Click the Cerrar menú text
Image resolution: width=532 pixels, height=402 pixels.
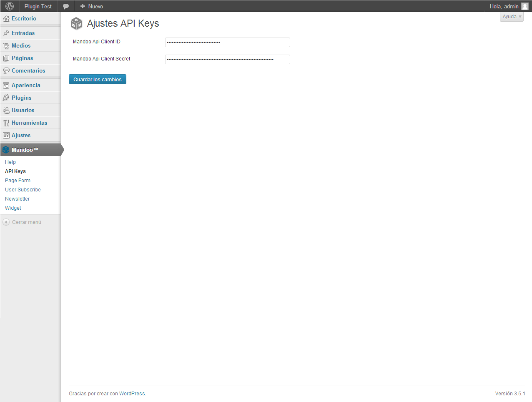[27, 222]
